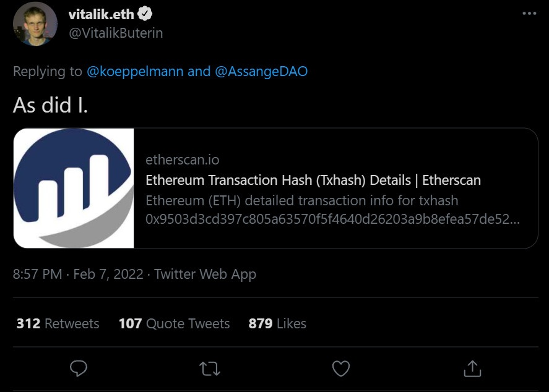This screenshot has height=392, width=549.
Task: View the 107 Quote Tweets list
Action: point(174,323)
